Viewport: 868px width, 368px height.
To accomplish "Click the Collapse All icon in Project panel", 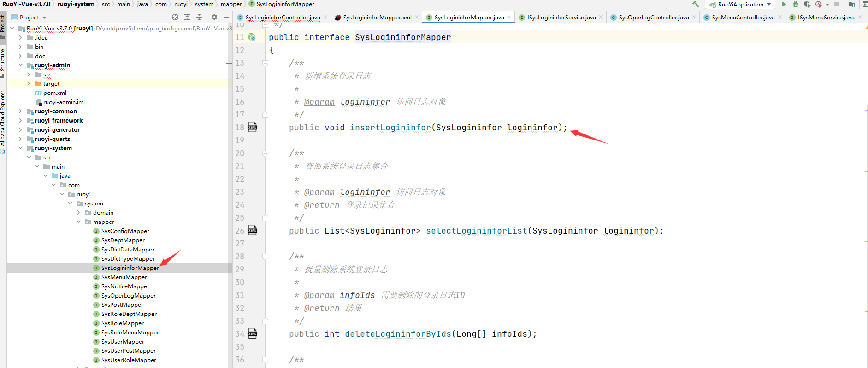I will (x=199, y=17).
